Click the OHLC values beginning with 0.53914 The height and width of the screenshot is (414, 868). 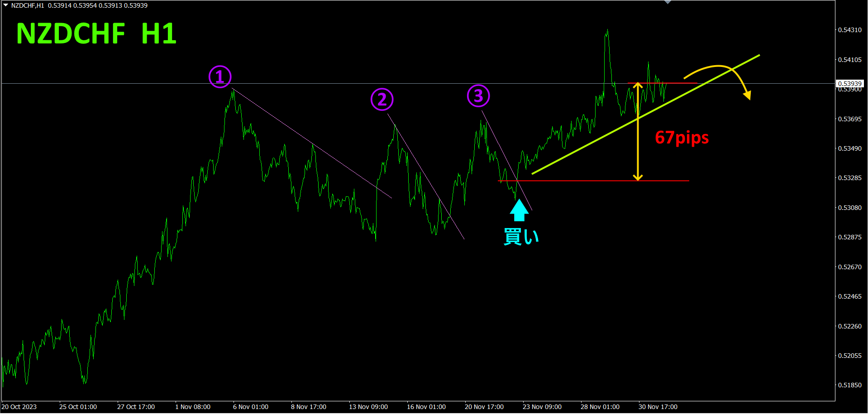point(98,5)
